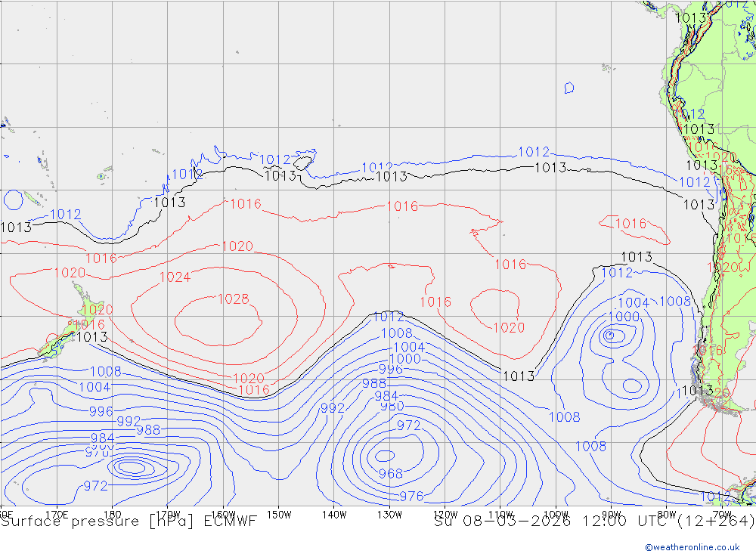Select the 140W longitude axis label
756x554 pixels.
[x=334, y=515]
